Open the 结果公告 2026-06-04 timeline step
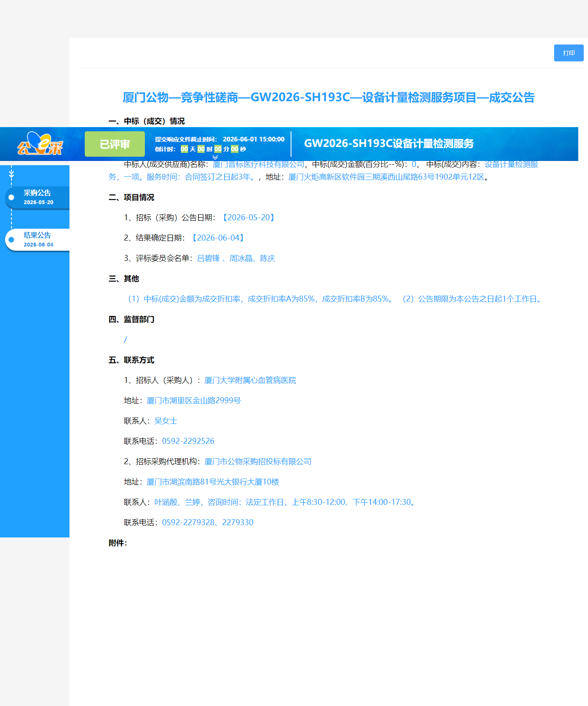 tap(37, 240)
